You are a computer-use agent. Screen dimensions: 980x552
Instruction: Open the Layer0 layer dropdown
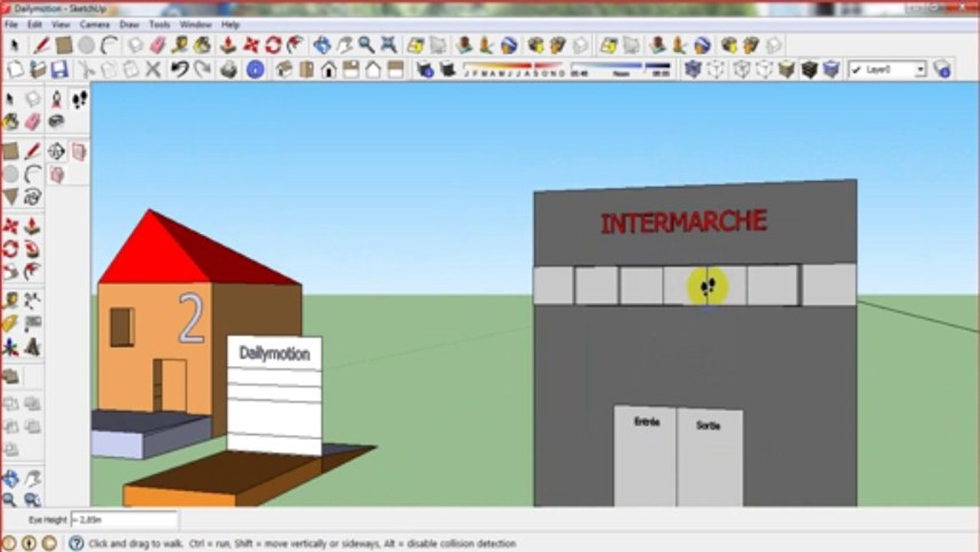tap(887, 70)
